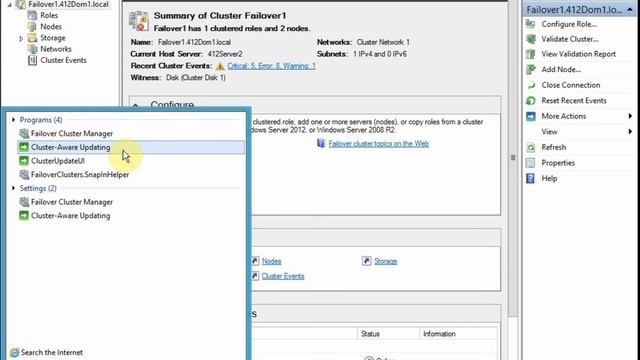Viewport: 640px width, 360px height.
Task: Open Failover cluster topics on the Web
Action: (x=378, y=143)
